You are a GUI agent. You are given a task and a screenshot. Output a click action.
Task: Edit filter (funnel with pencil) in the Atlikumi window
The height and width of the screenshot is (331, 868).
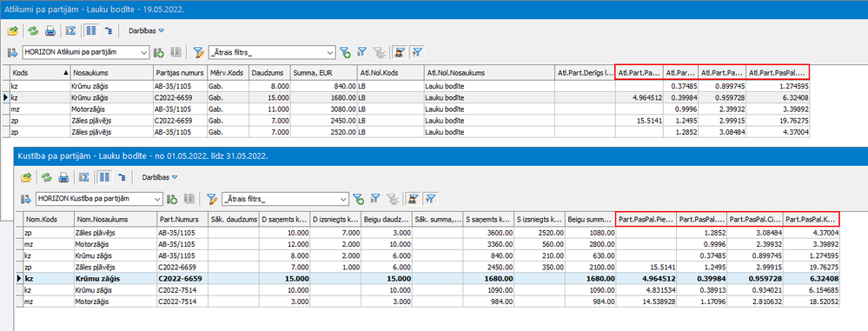tap(199, 53)
